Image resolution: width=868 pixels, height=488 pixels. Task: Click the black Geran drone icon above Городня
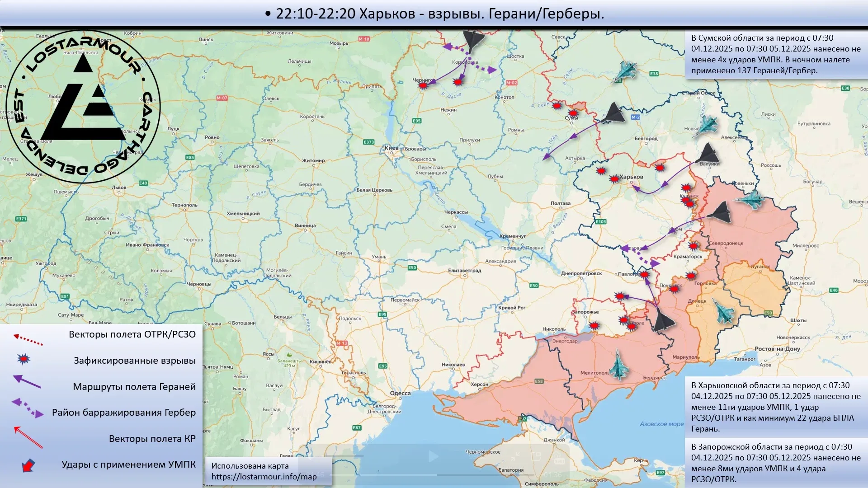[473, 41]
